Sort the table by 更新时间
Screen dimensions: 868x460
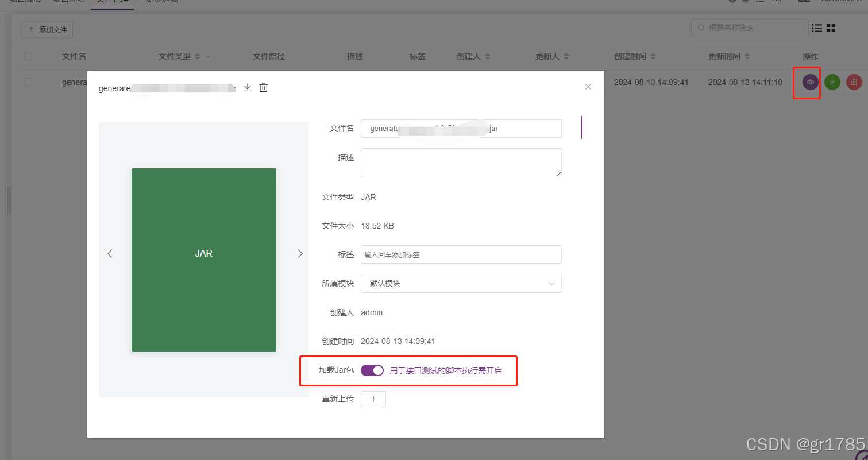[x=747, y=56]
